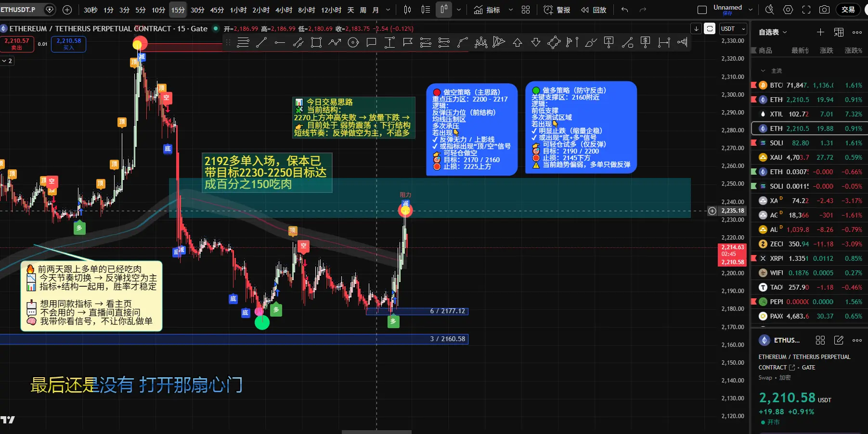Toggle the BTC watchlist row flag

pyautogui.click(x=754, y=85)
